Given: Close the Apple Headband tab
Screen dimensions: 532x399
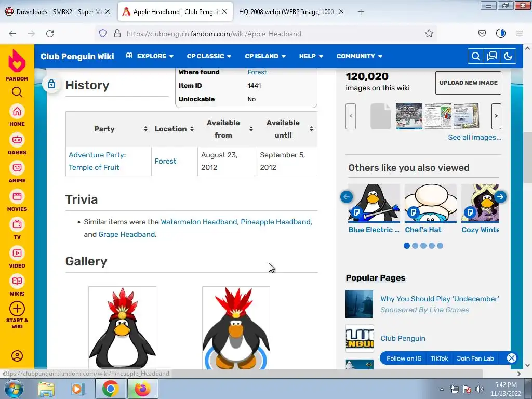Looking at the screenshot, I should pyautogui.click(x=224, y=11).
